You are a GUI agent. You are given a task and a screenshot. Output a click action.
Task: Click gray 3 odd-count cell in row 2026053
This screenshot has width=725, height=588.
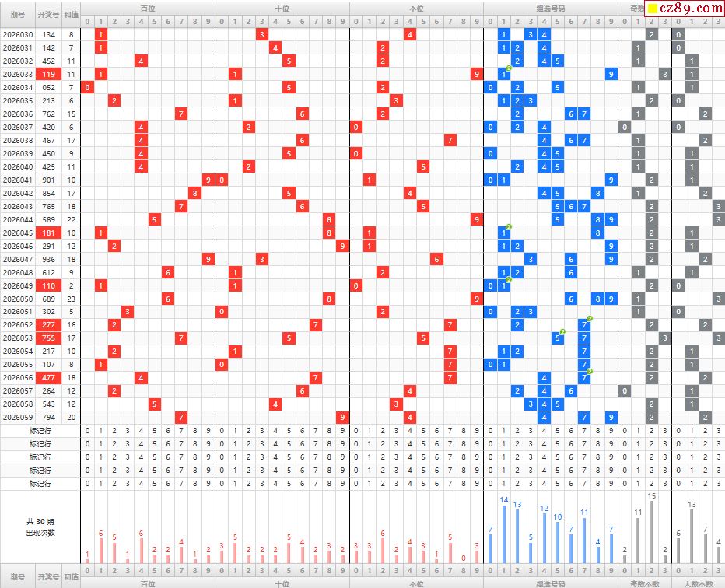[x=664, y=338]
